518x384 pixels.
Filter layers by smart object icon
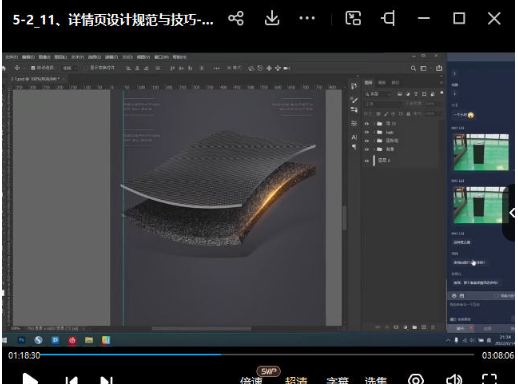pos(432,94)
